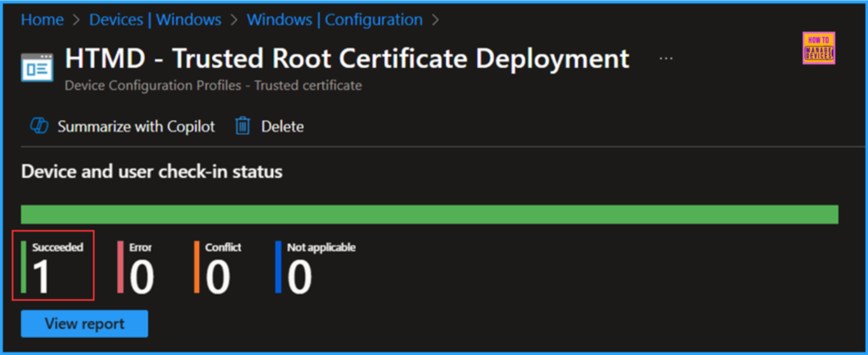Click the profile title text

pyautogui.click(x=347, y=58)
